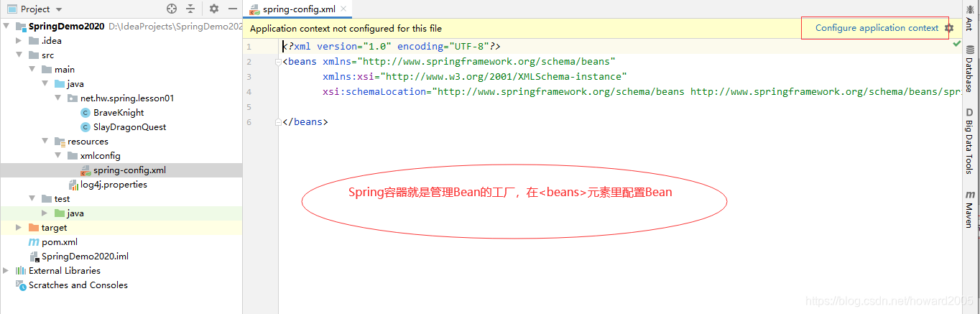
Task: Select the SlayDragonQuest class
Action: [x=129, y=127]
